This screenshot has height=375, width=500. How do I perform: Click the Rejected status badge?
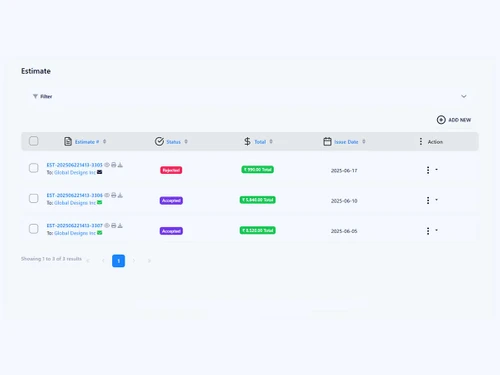click(x=171, y=170)
